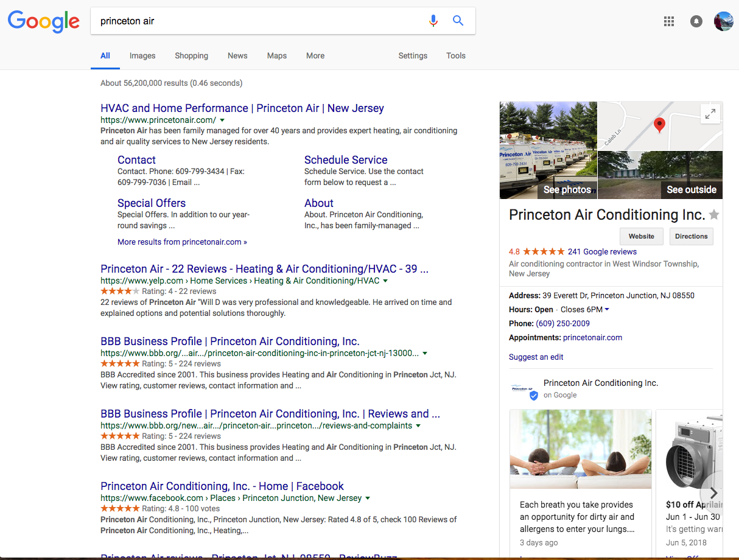Click More results from princetonair.com
739x560 pixels.
[x=182, y=242]
